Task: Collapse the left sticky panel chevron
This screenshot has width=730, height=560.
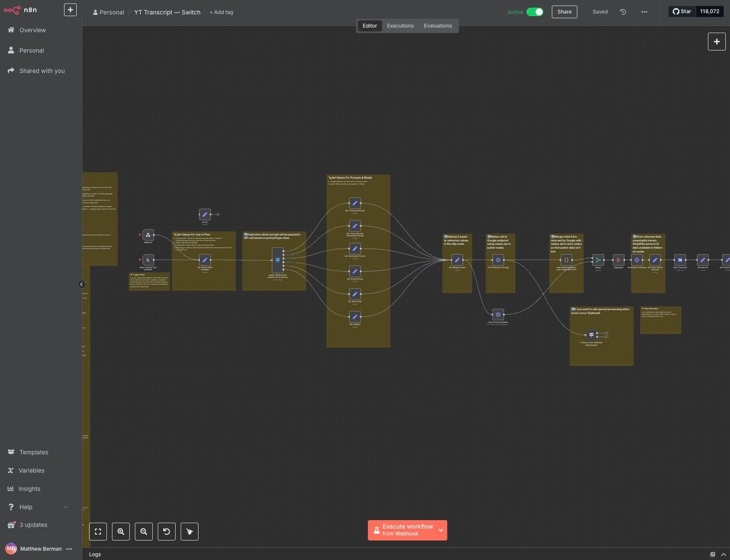Action: (81, 284)
